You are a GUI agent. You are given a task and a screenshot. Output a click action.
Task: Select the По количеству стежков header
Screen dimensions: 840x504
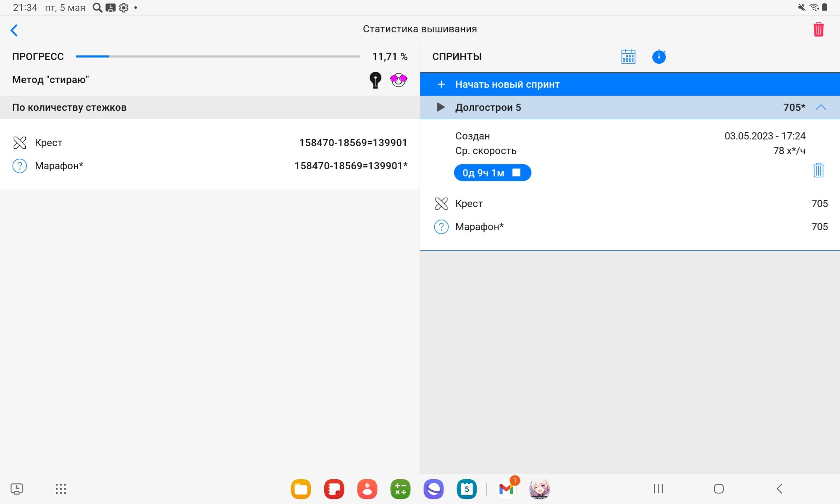(69, 108)
